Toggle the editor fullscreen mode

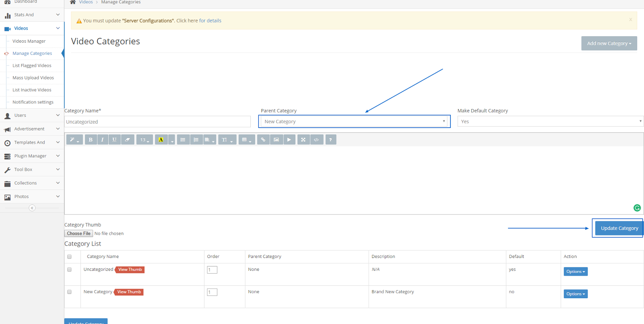(303, 140)
